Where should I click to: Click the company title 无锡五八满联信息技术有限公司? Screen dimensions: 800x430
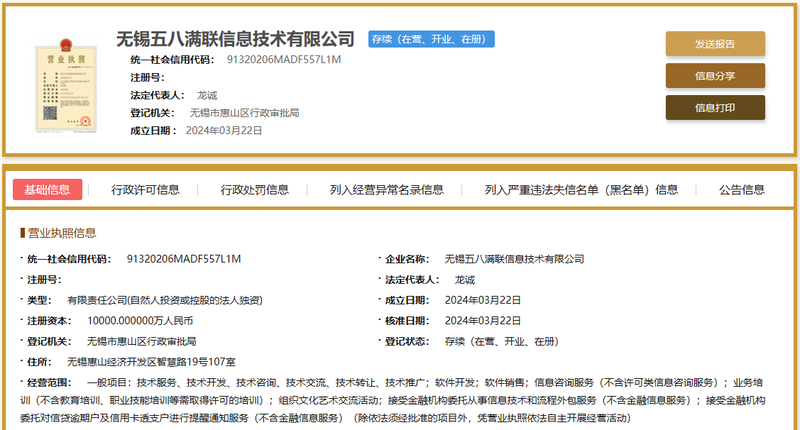pyautogui.click(x=235, y=39)
